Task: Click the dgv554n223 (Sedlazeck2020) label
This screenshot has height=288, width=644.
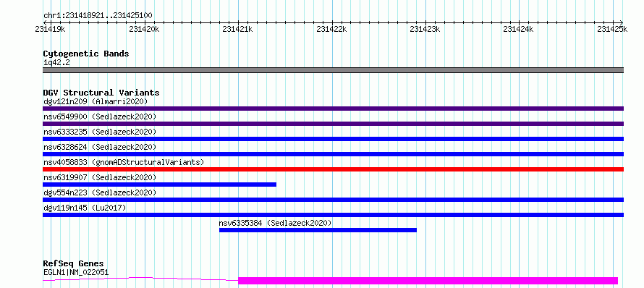Action: coord(100,192)
